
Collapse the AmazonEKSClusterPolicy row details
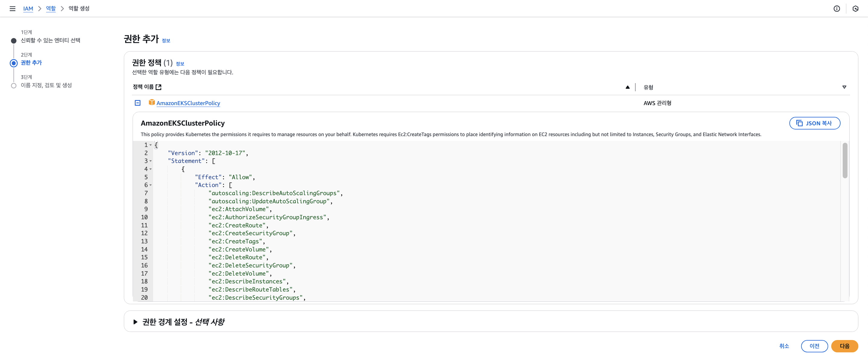coord(137,103)
